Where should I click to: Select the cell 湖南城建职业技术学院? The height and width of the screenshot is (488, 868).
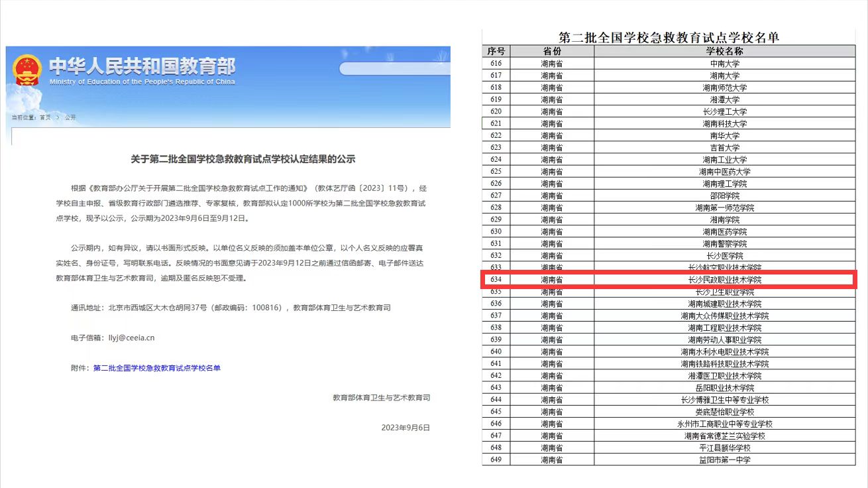[x=725, y=304]
